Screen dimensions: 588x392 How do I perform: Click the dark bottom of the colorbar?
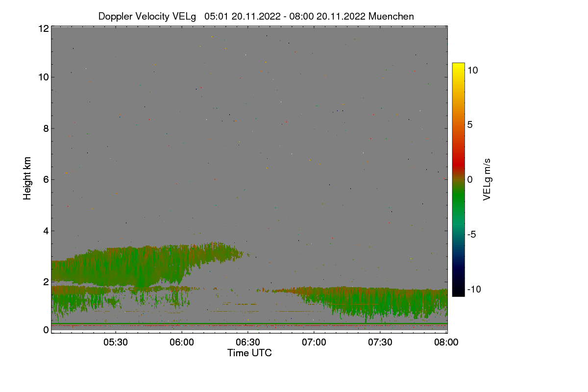click(x=458, y=290)
